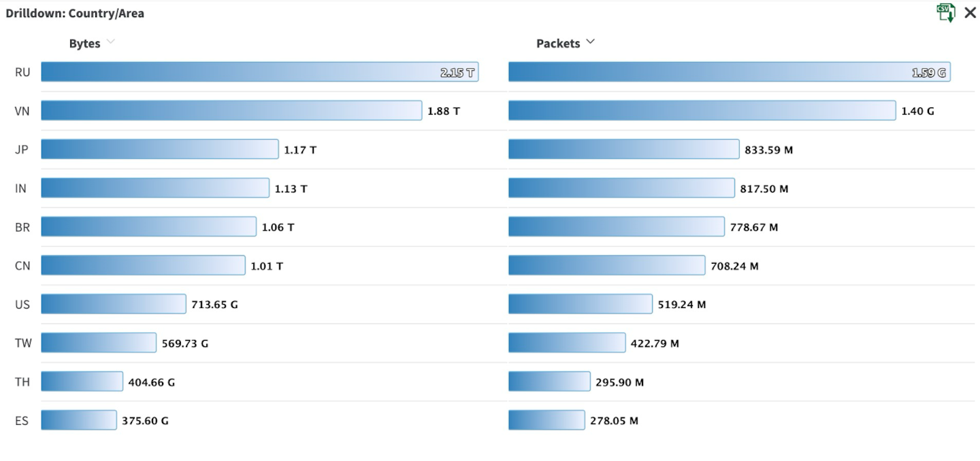Select the US packets bar
The image size is (980, 461).
[580, 304]
